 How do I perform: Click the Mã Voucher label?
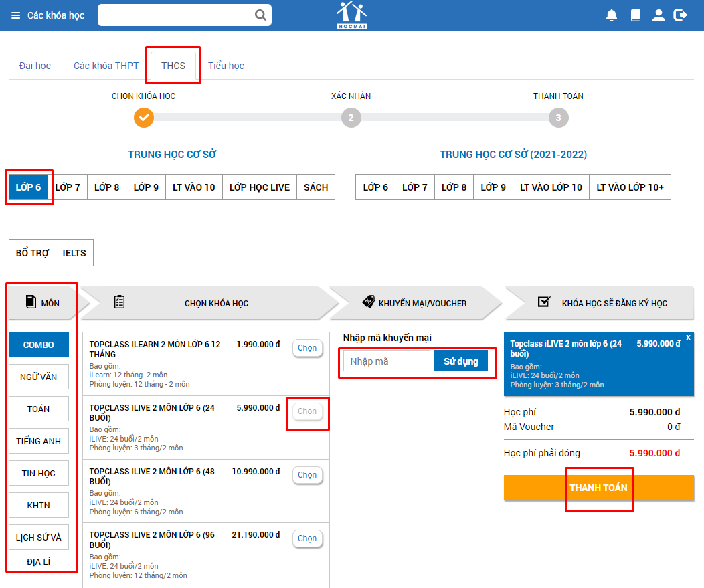529,427
